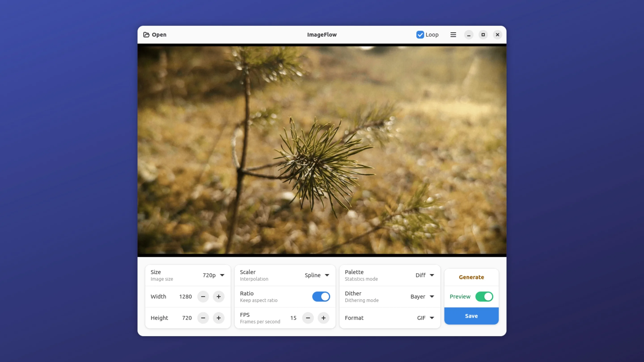
Task: Select the Width value 1280
Action: coord(186,297)
